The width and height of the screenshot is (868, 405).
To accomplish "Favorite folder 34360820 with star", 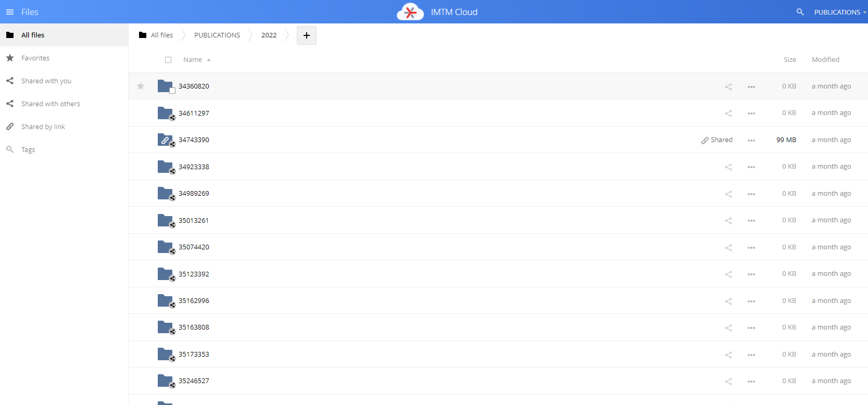I will (x=141, y=86).
